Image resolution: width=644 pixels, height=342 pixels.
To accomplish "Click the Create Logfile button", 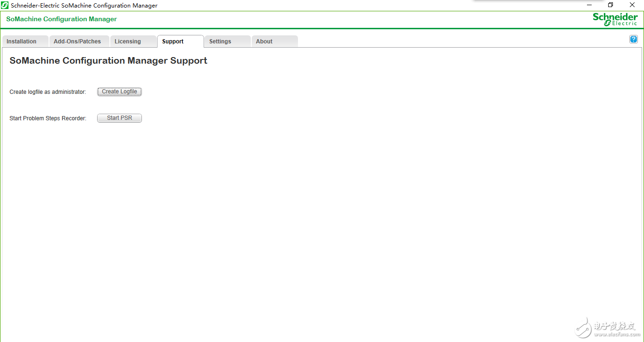I will click(x=119, y=92).
